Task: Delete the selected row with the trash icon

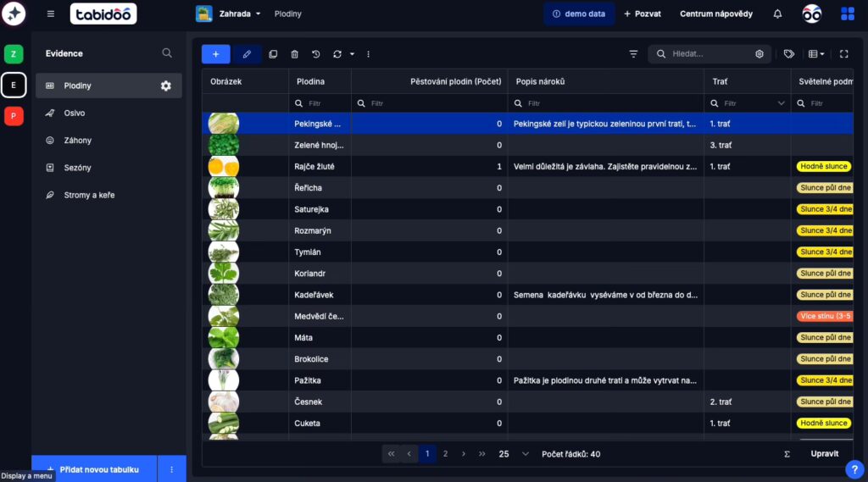Action: click(x=294, y=54)
